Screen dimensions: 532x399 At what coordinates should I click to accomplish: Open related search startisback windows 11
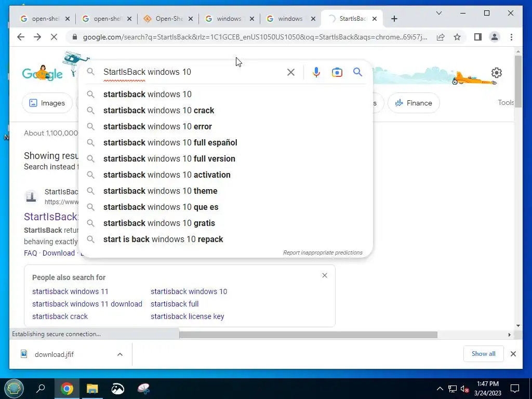tap(70, 291)
